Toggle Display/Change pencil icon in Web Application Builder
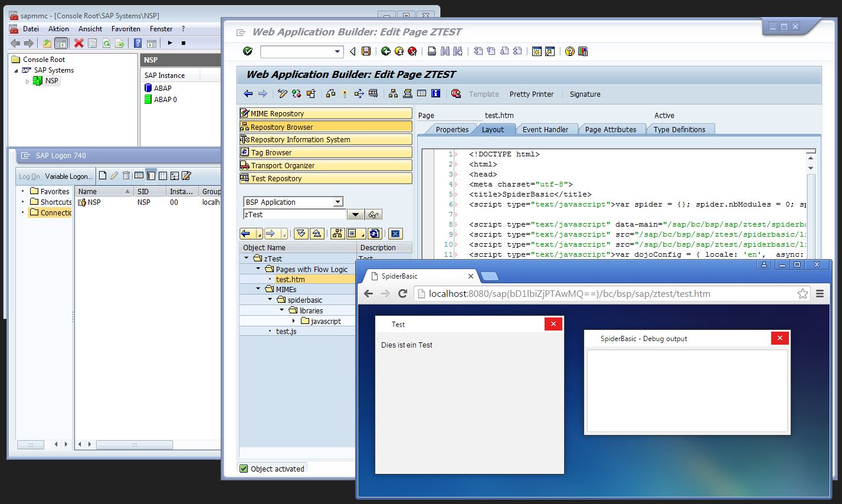The image size is (842, 504). 282,94
